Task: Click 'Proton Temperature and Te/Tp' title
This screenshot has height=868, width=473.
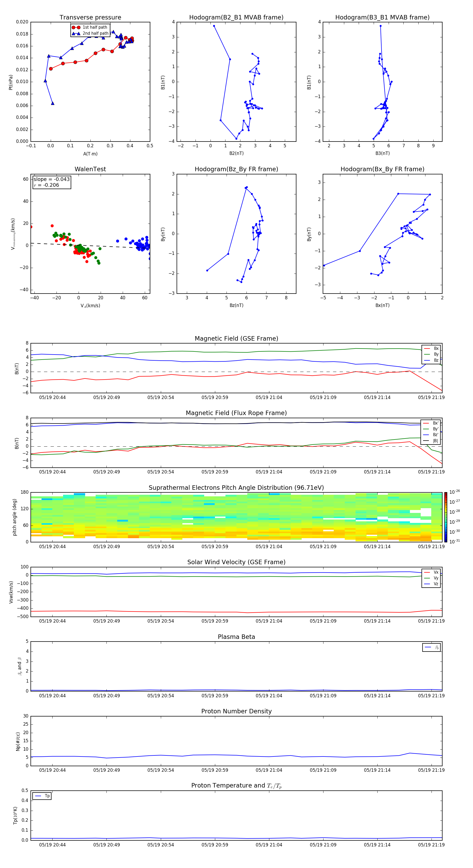Action: [236, 786]
